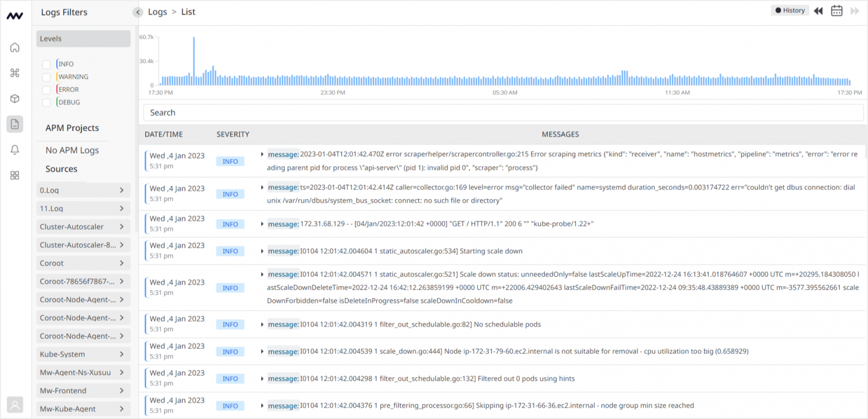Image resolution: width=868 pixels, height=419 pixels.
Task: Open Alerts via the bell icon
Action: click(x=15, y=150)
